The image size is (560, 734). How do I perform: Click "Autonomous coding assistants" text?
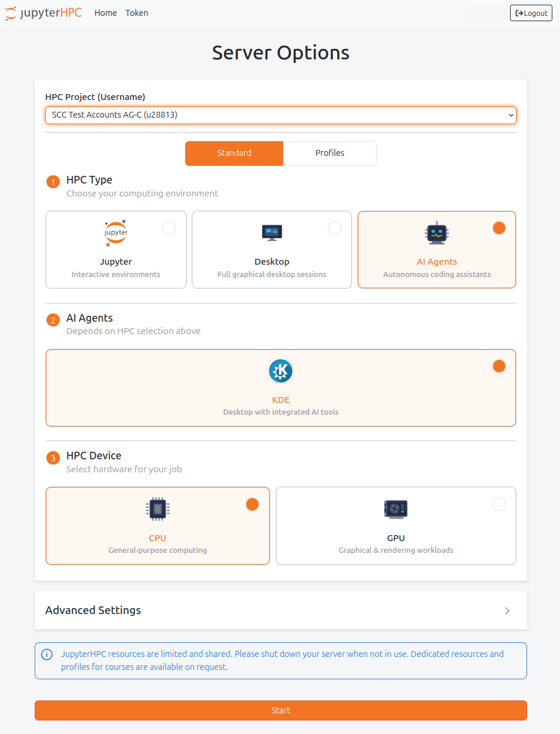(x=437, y=275)
